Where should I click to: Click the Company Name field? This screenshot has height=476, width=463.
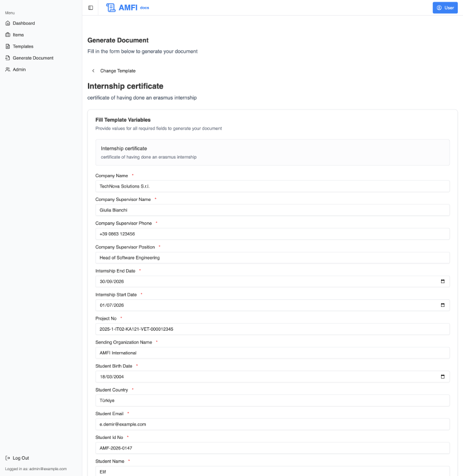272,186
